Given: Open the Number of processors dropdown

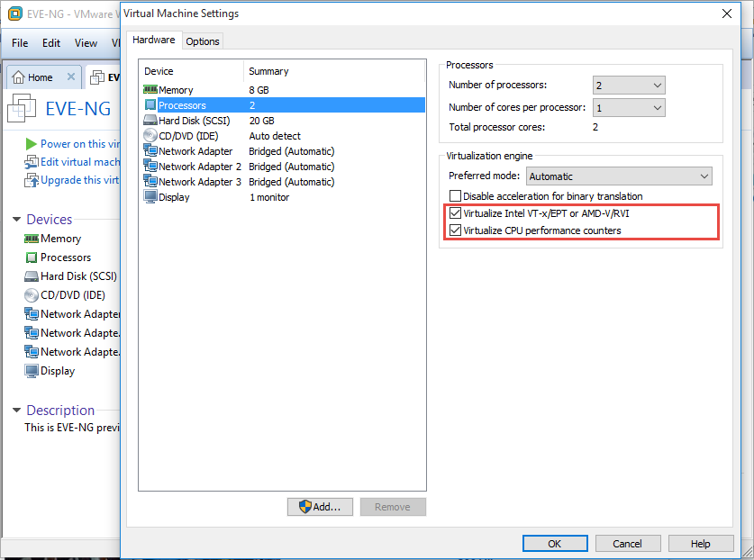Looking at the screenshot, I should (x=629, y=86).
